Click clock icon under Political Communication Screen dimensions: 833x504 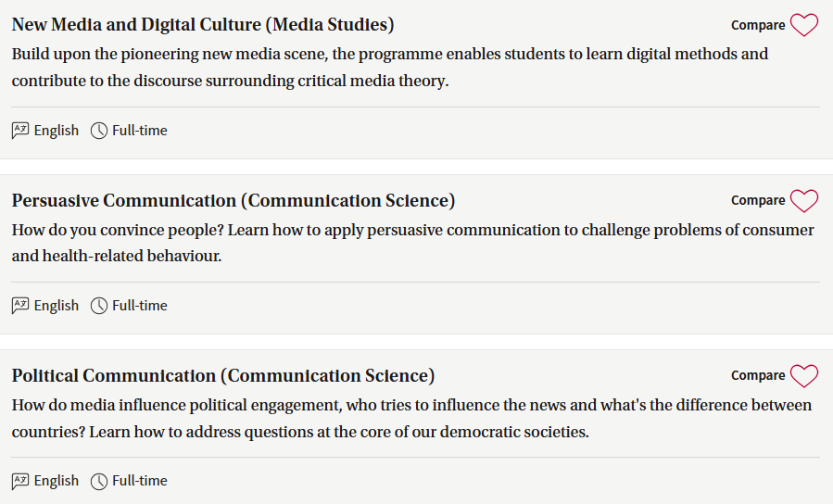pos(99,481)
